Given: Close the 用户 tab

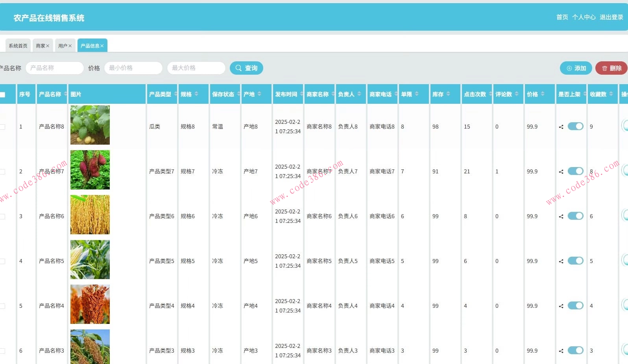Looking at the screenshot, I should click(70, 46).
